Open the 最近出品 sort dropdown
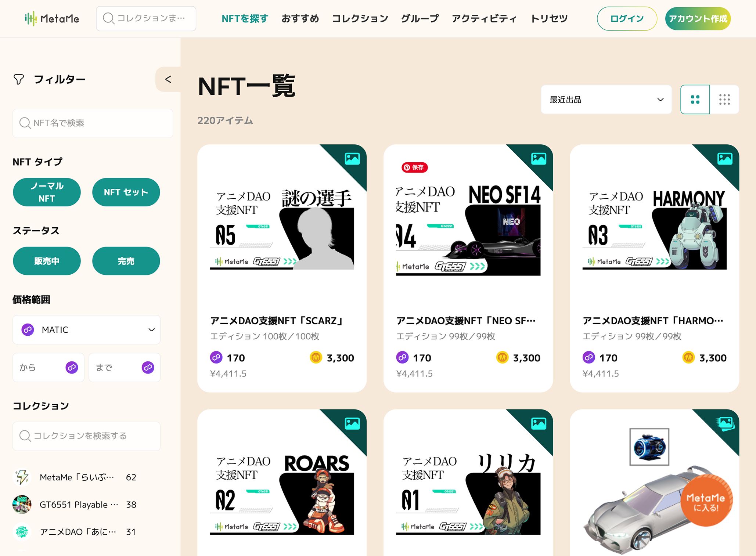Screen dimensions: 756x556 point(606,100)
